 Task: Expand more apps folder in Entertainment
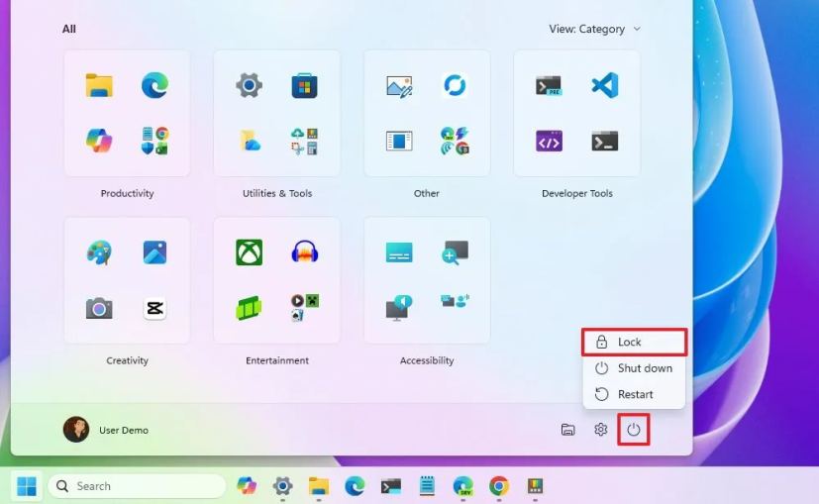point(304,307)
